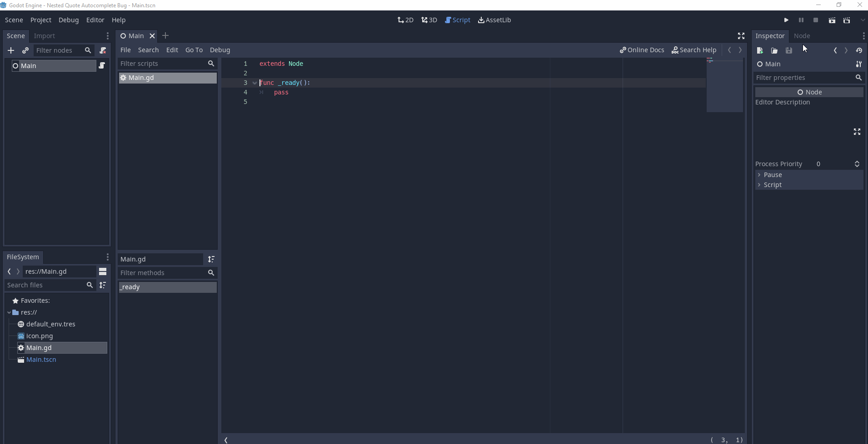The height and width of the screenshot is (444, 868).
Task: Open AssetLib workspace
Action: tap(494, 20)
